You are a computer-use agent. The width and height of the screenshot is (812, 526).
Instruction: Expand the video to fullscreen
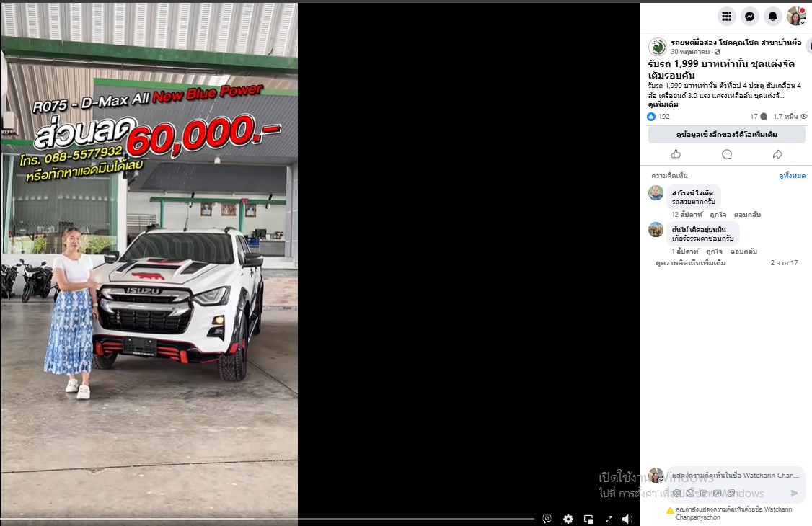pyautogui.click(x=609, y=519)
